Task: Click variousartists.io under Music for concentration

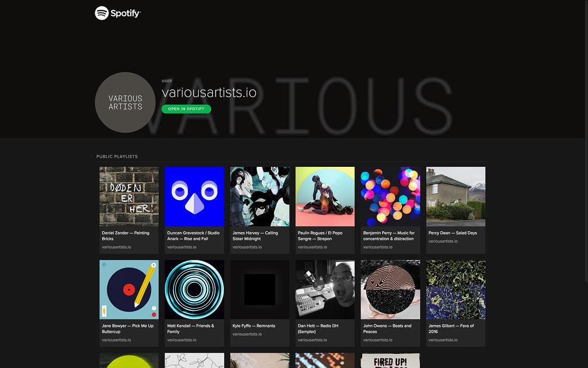Action: pos(378,247)
